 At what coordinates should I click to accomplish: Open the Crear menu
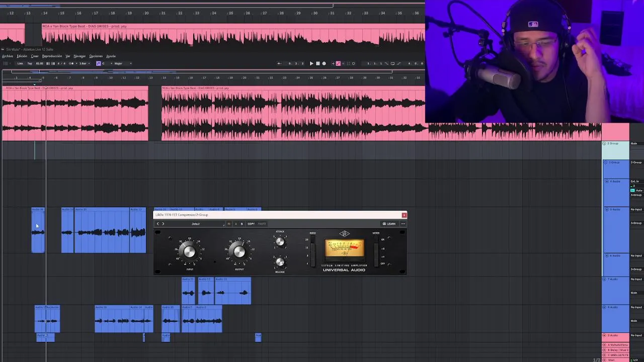(35, 56)
